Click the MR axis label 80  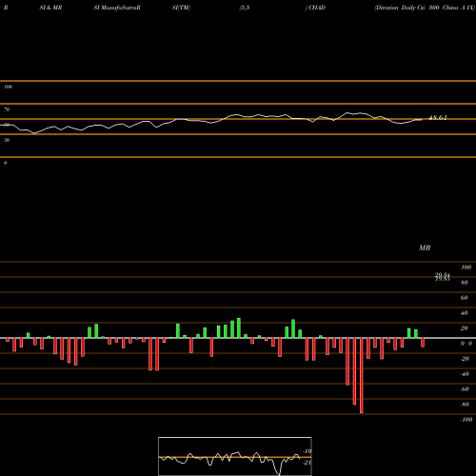click(x=465, y=283)
